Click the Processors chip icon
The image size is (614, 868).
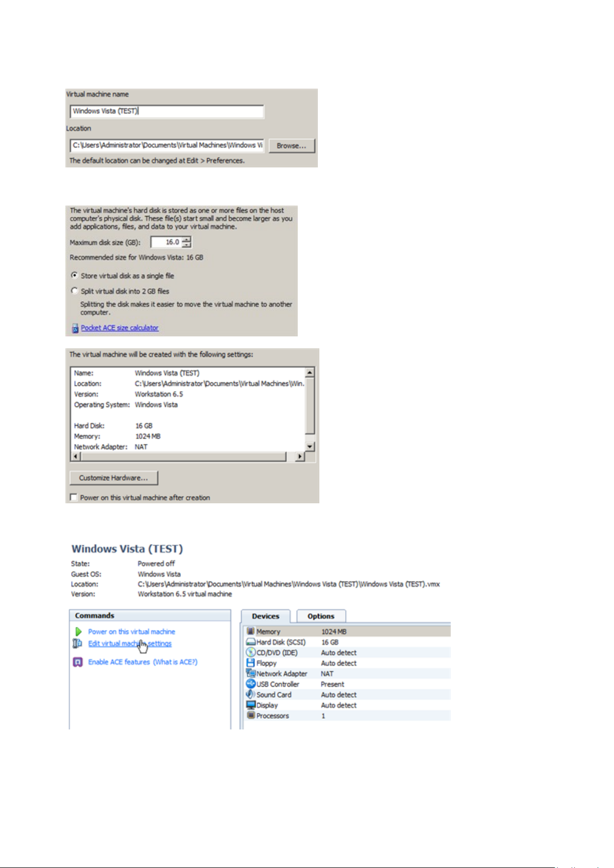coord(251,716)
